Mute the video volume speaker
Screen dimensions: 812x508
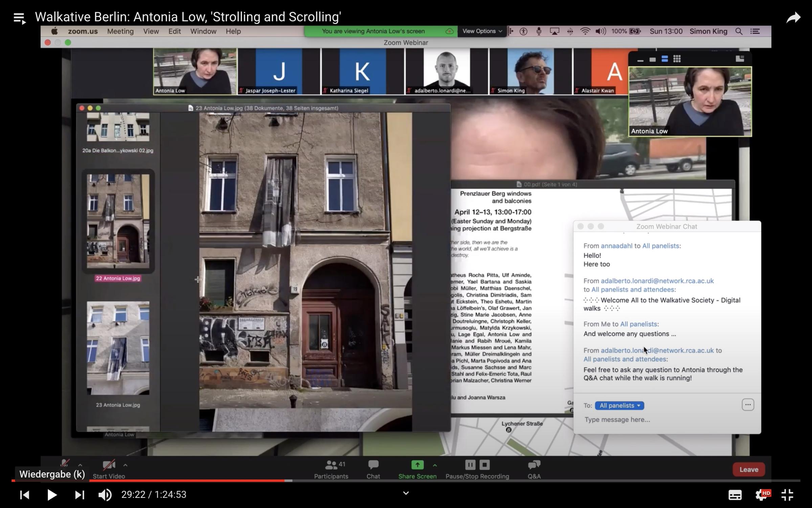105,495
